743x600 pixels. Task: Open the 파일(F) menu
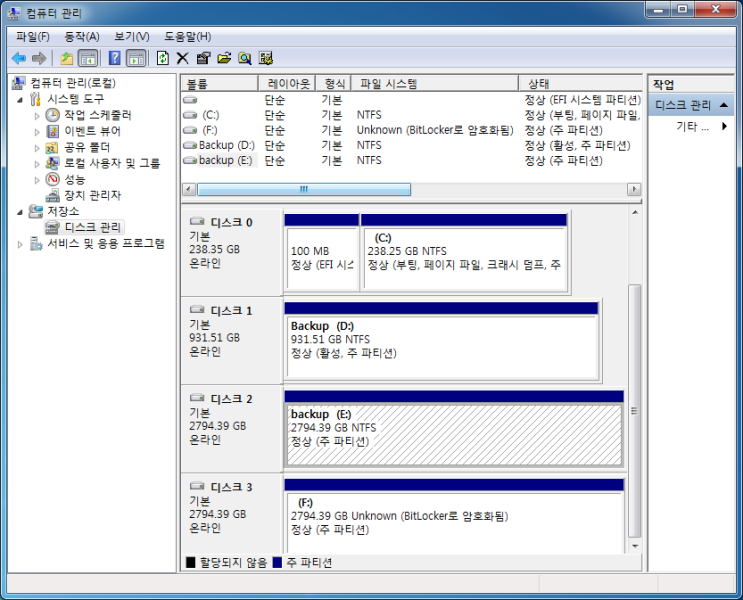(x=32, y=36)
